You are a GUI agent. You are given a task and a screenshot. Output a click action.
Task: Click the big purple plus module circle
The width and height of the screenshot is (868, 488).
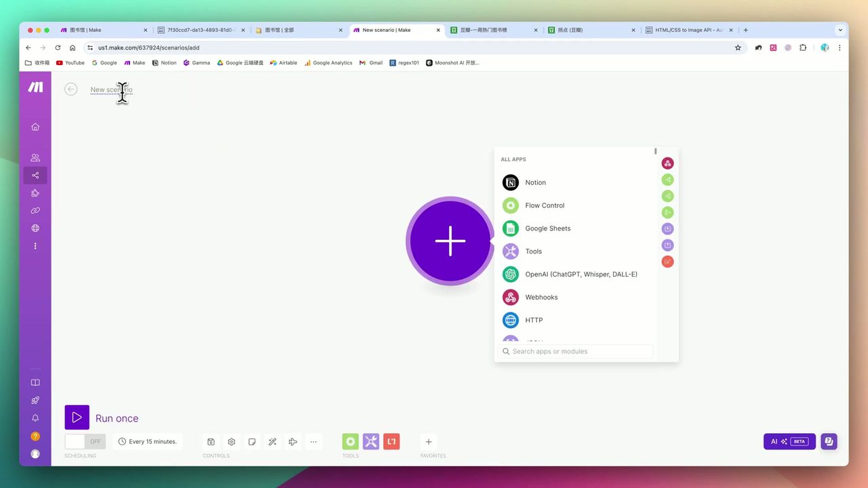[x=450, y=241]
